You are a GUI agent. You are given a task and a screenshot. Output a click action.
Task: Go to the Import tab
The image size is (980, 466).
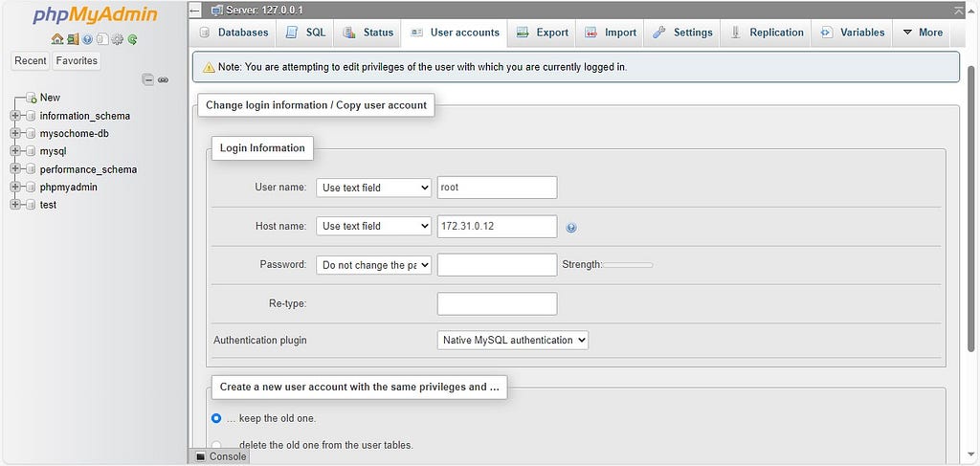[610, 33]
